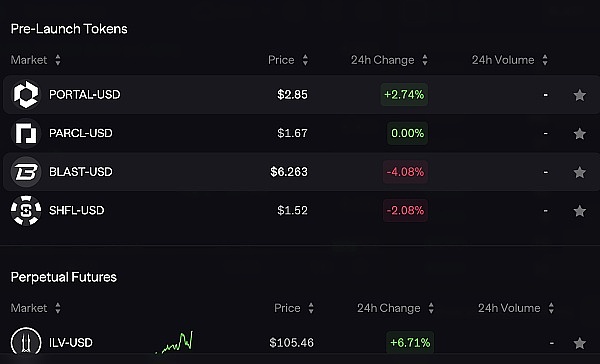Click the BLAST token logo icon
The image size is (600, 364).
26,172
